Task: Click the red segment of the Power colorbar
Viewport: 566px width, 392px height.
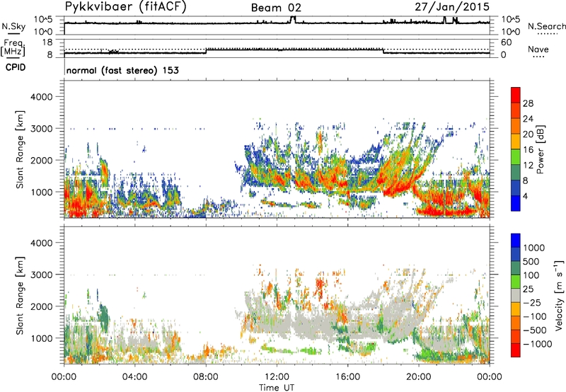Action: [516, 95]
